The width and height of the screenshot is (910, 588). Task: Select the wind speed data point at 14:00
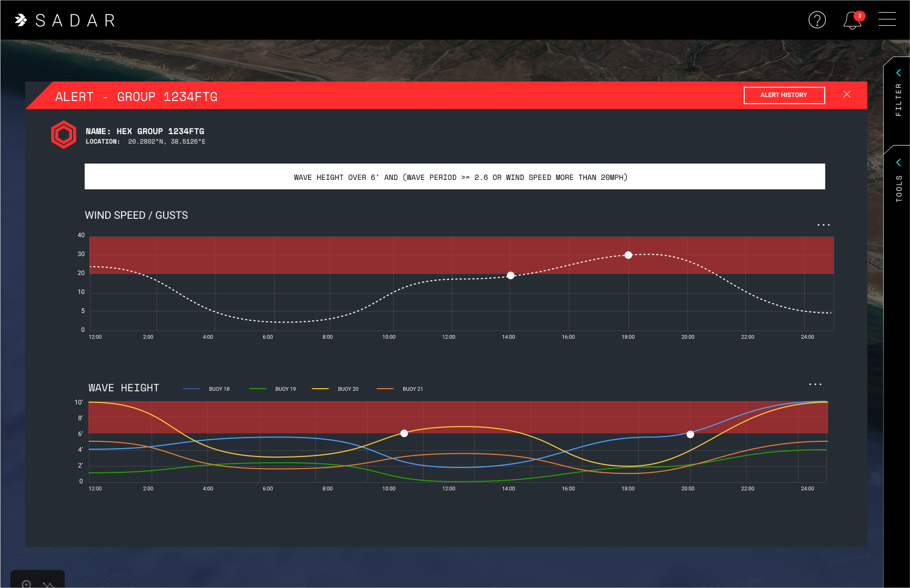pyautogui.click(x=511, y=276)
